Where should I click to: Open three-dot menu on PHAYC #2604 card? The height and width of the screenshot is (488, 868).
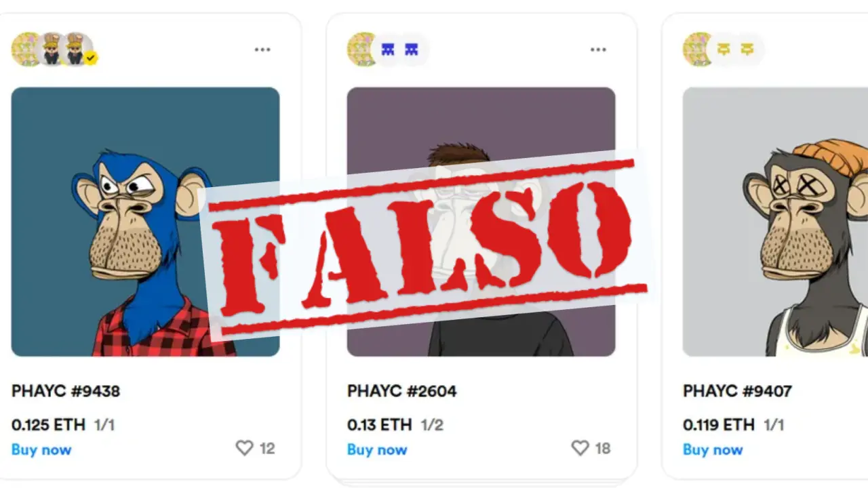tap(598, 49)
